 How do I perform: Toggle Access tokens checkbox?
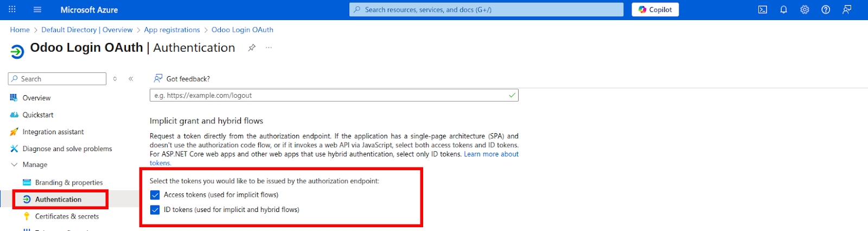tap(155, 195)
